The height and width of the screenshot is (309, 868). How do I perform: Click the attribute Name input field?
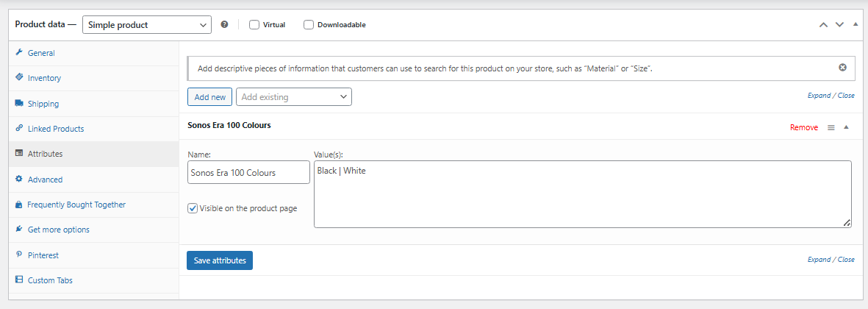pyautogui.click(x=248, y=172)
